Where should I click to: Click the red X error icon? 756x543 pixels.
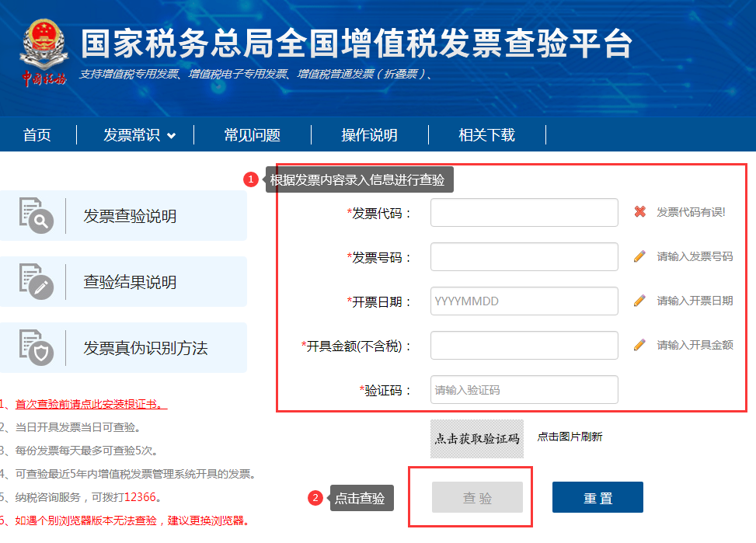click(x=640, y=212)
